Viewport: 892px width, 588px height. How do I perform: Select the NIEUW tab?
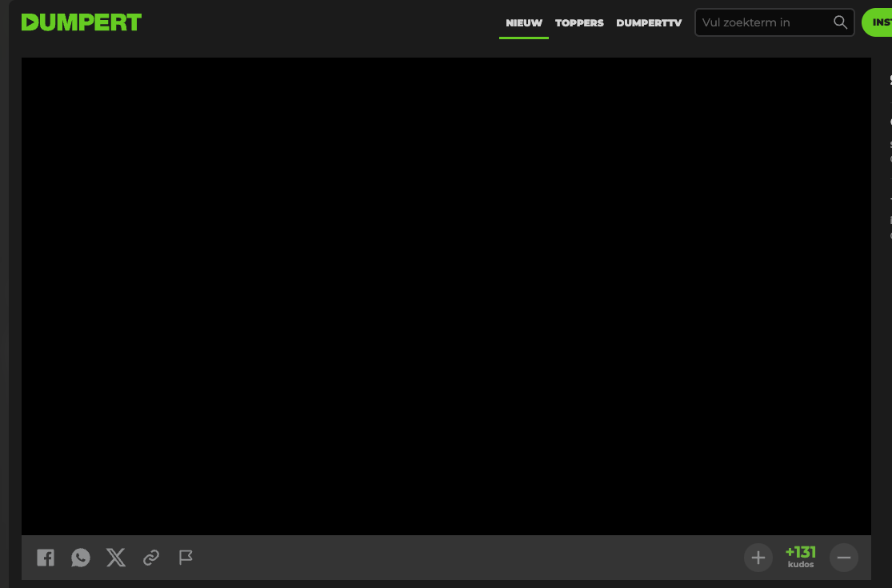(x=523, y=23)
